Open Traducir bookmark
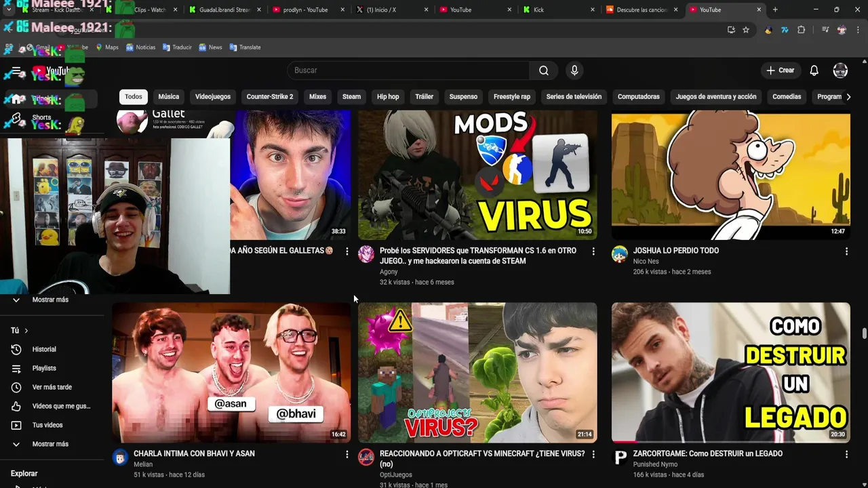Screen dimensions: 868x488 point(177,47)
